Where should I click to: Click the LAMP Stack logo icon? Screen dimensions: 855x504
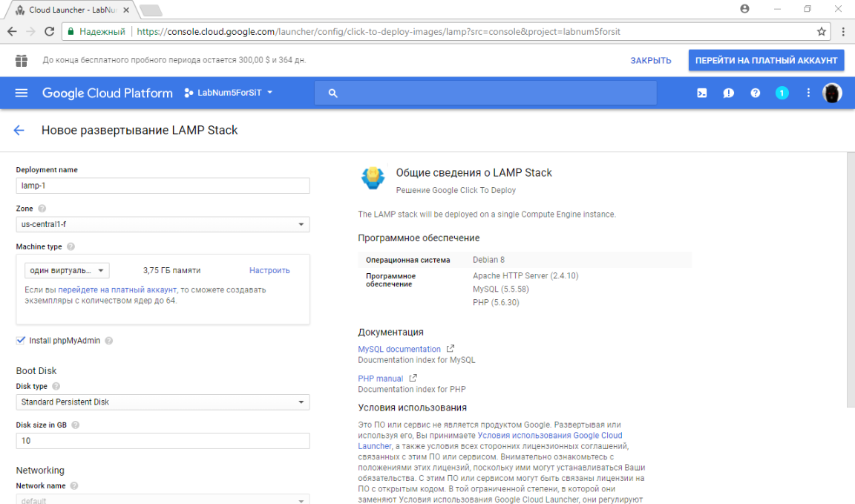[373, 178]
